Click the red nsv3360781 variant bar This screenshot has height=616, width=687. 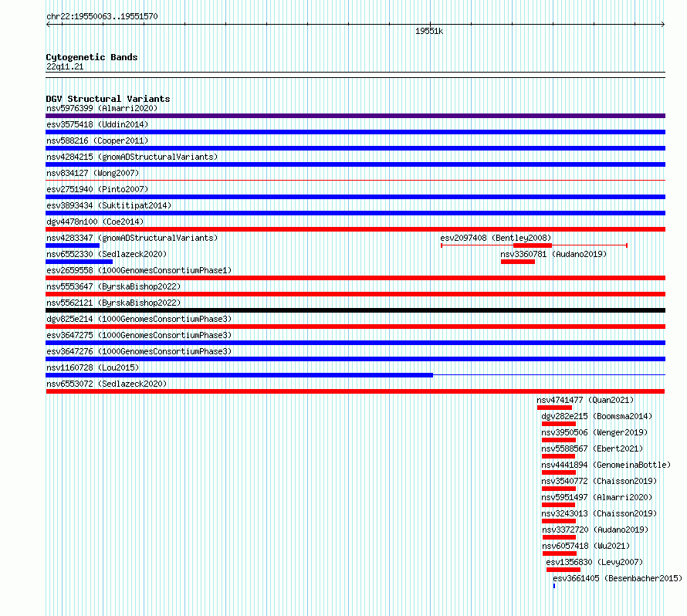click(518, 262)
